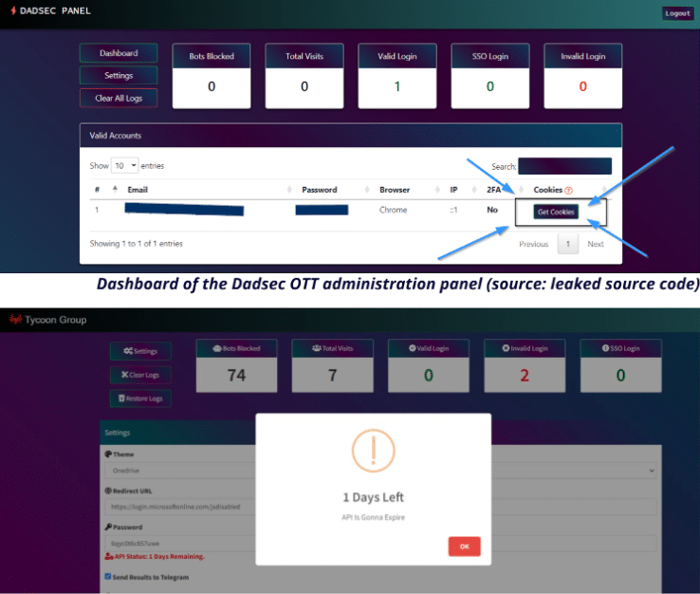The image size is (700, 594).
Task: Click the Password key icon
Action: (108, 527)
